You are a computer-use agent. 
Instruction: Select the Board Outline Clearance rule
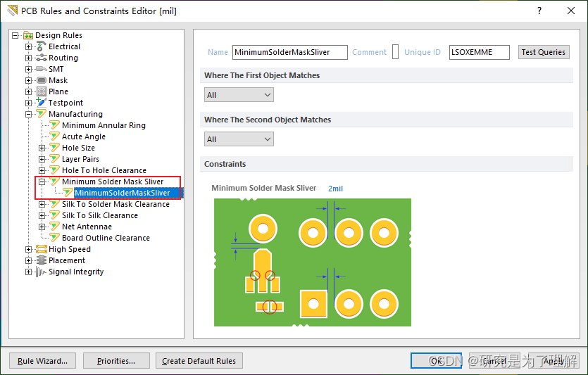106,238
